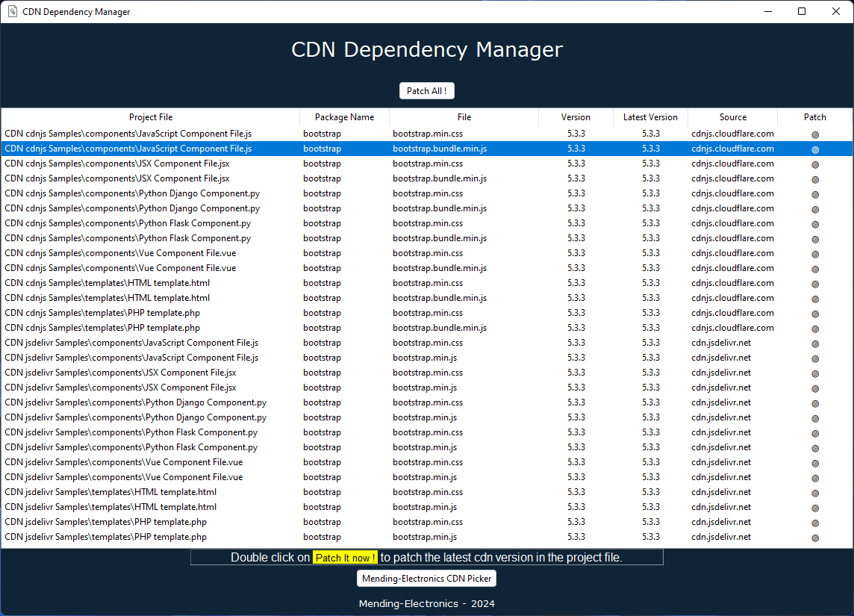The image size is (854, 616).
Task: Maximize the CDN Dependency Manager window
Action: click(x=802, y=11)
